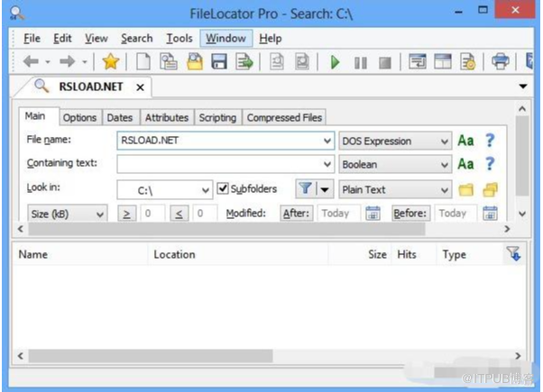The image size is (543, 392).
Task: Open the filter funnel dropdown arrow
Action: point(325,189)
